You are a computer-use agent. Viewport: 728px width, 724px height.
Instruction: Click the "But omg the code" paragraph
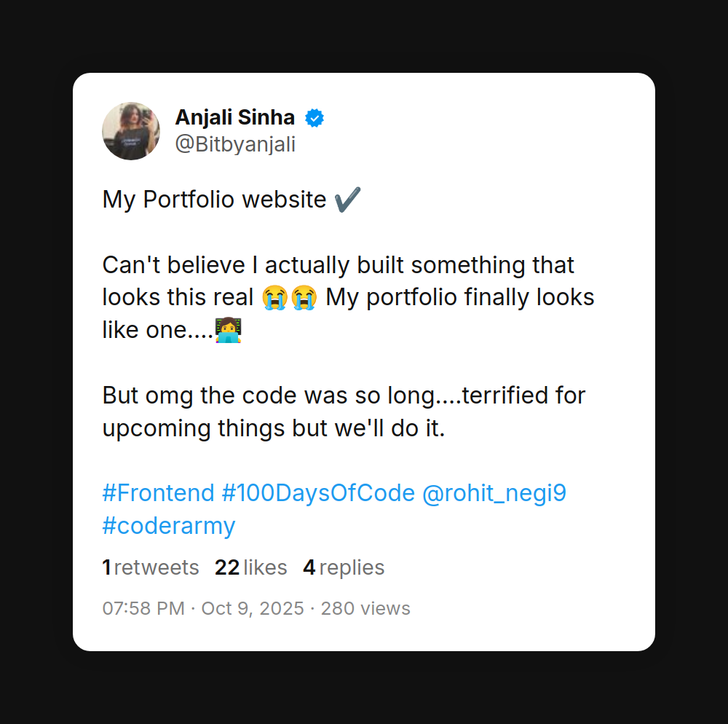[344, 412]
